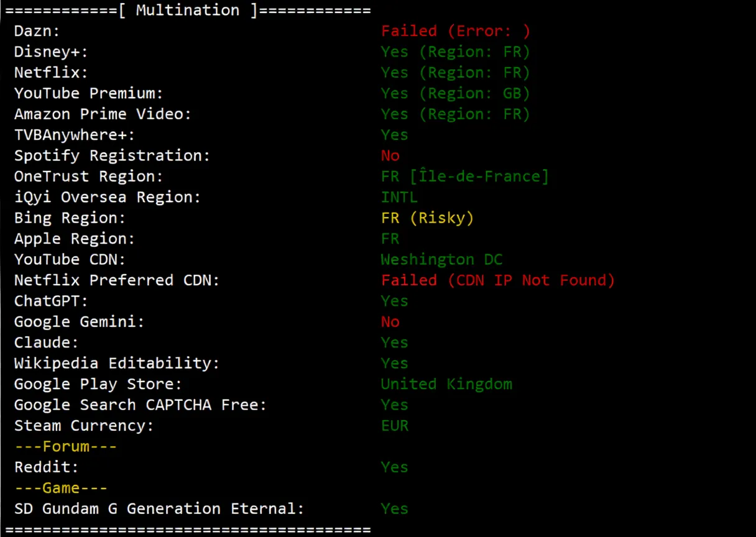Click the SD Gundam G Generation Eternal label

pos(159,508)
